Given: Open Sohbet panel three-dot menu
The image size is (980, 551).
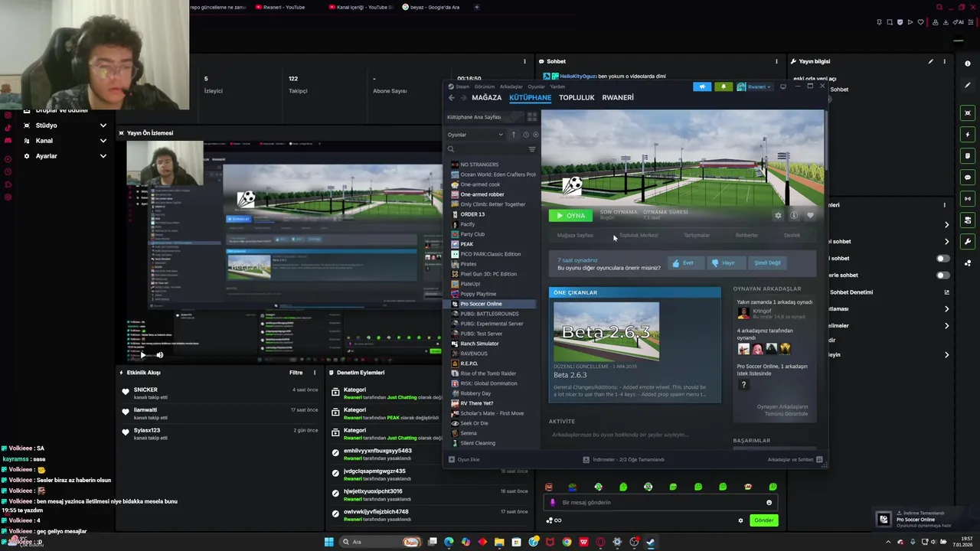Looking at the screenshot, I should [x=776, y=61].
